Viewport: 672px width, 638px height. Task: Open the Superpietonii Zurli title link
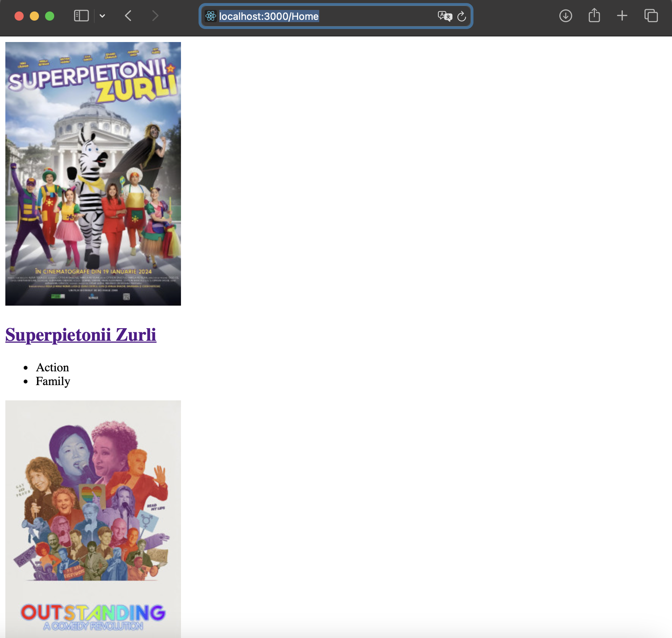81,335
